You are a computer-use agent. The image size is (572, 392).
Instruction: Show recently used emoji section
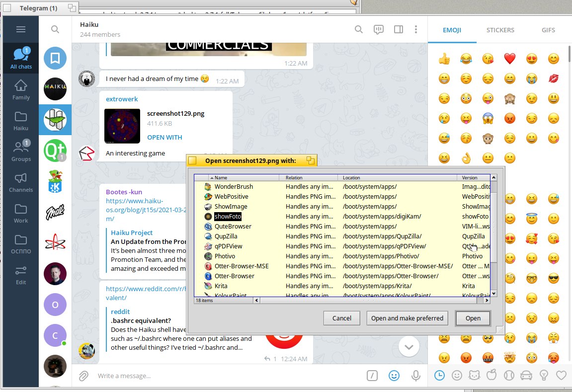[440, 375]
